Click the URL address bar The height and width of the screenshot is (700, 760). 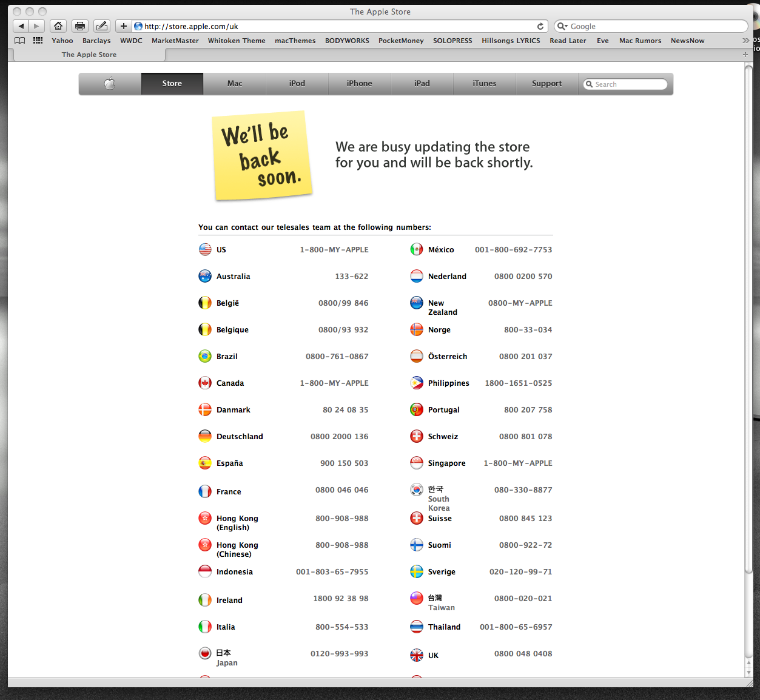coord(340,26)
